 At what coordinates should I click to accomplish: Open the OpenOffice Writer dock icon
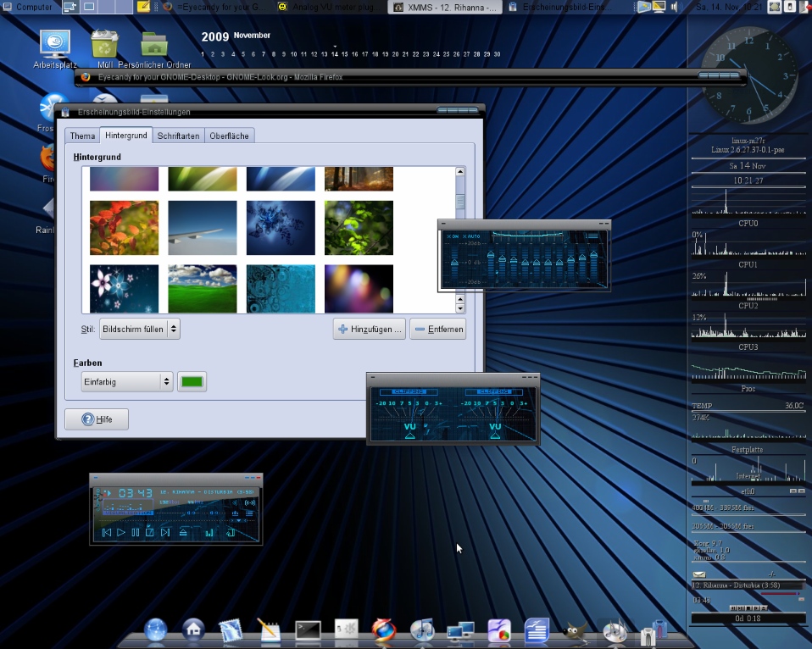pos(537,630)
